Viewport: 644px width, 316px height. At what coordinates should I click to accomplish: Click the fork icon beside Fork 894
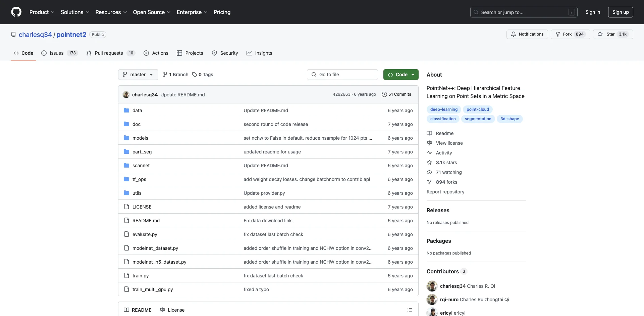558,34
